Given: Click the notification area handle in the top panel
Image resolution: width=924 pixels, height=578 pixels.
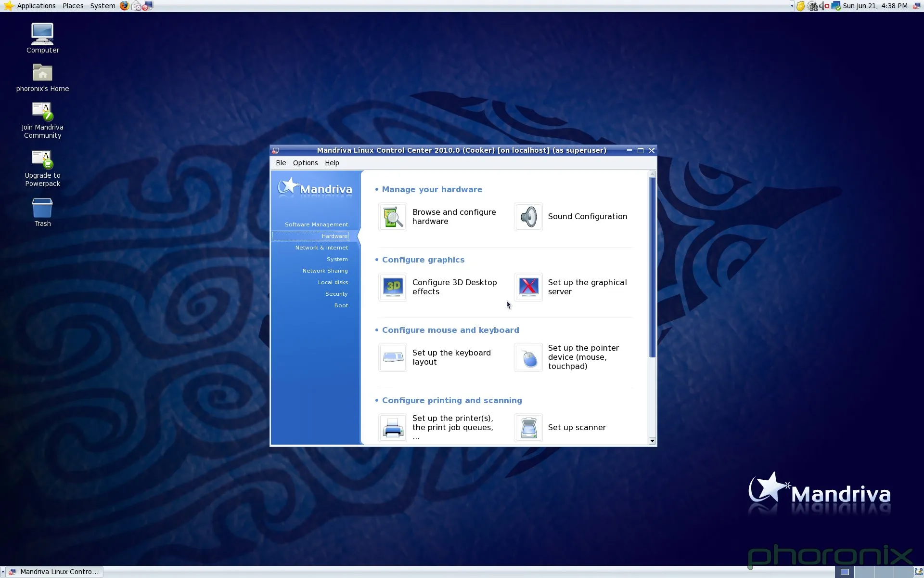Looking at the screenshot, I should pyautogui.click(x=792, y=6).
